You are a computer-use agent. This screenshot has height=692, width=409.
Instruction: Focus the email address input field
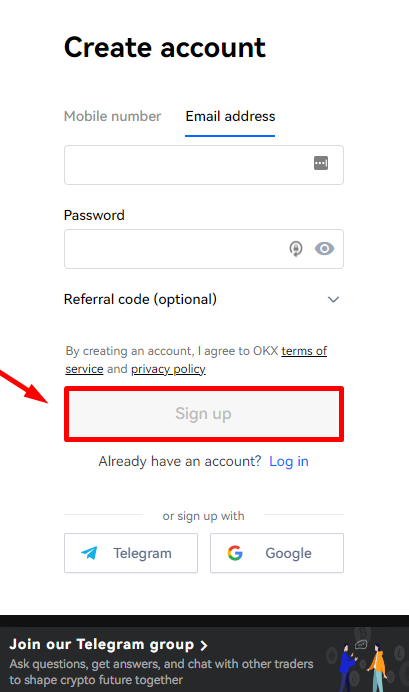pos(204,165)
